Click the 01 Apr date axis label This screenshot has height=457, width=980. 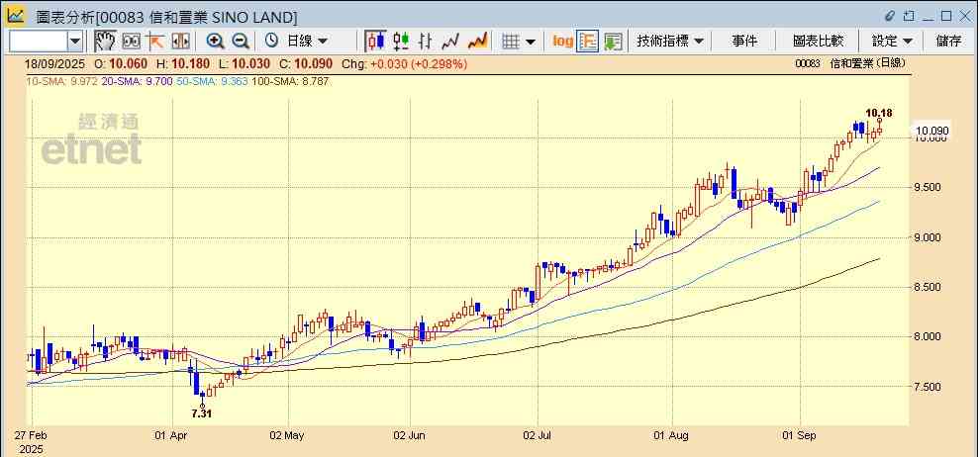(171, 435)
